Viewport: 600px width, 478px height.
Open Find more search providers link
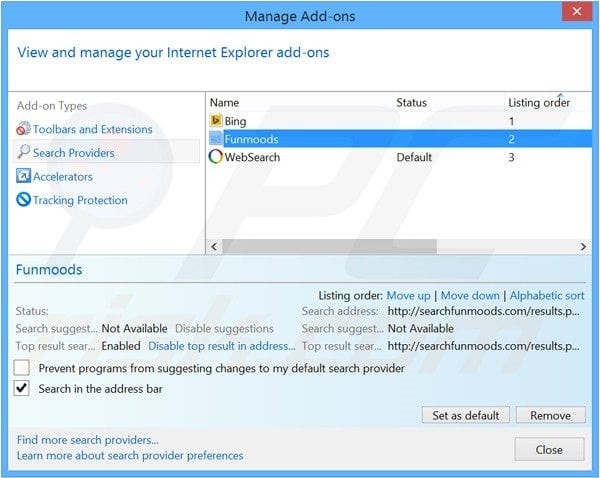(x=88, y=440)
